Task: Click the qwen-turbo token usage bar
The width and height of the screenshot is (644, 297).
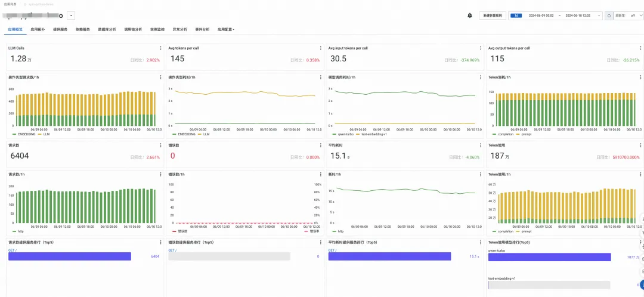Action: (x=550, y=257)
